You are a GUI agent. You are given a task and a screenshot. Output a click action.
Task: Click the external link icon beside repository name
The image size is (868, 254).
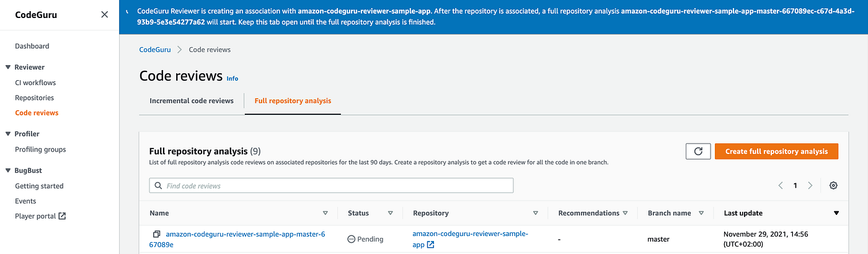pos(431,245)
